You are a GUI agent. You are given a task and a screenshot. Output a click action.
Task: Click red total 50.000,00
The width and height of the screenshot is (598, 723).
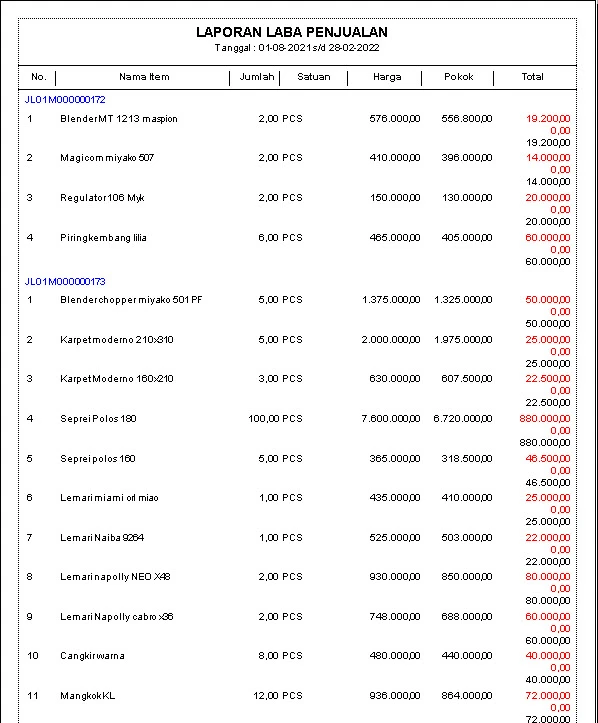pos(548,300)
